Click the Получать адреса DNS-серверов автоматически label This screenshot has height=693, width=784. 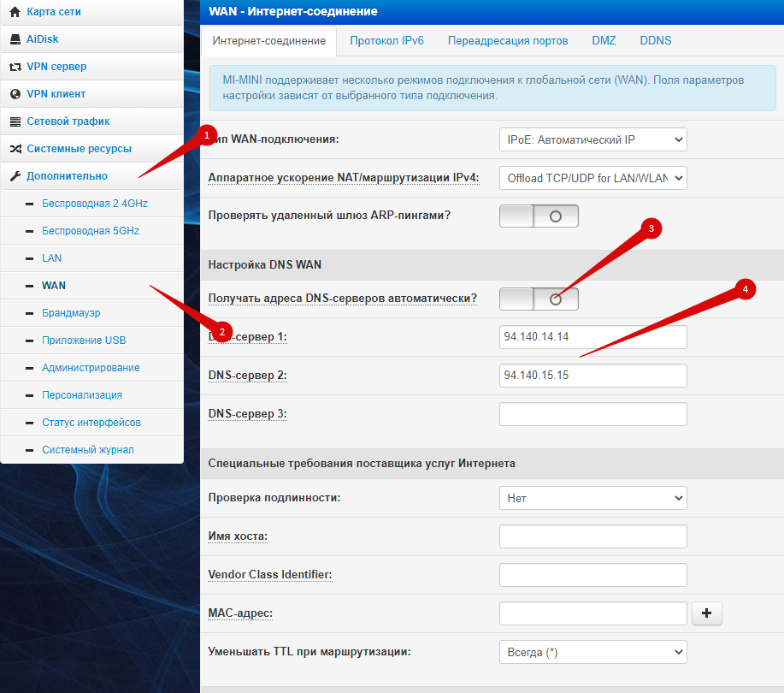[x=343, y=299]
